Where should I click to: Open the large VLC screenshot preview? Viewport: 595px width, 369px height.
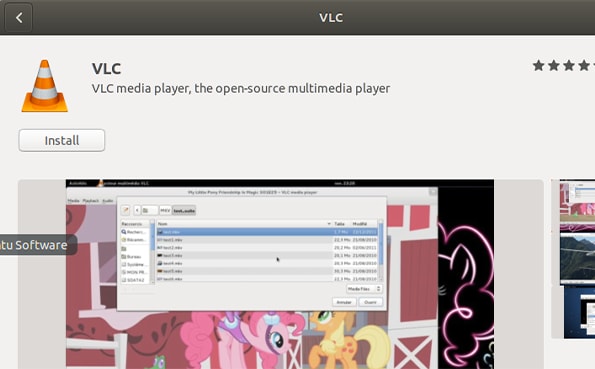[280, 274]
